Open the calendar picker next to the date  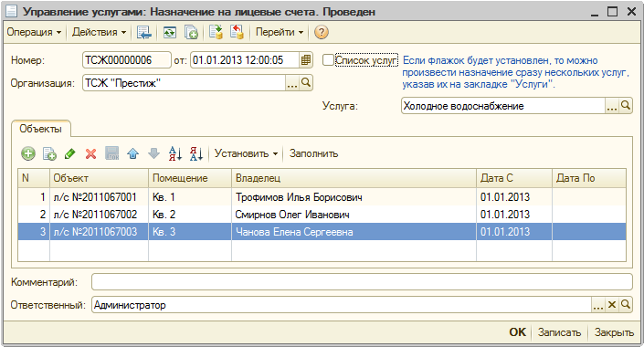306,60
